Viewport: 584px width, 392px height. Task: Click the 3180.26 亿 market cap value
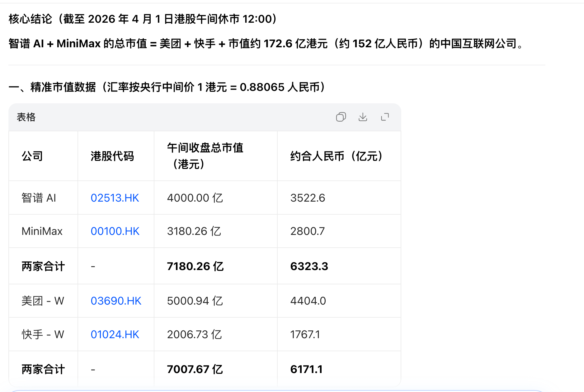click(194, 231)
